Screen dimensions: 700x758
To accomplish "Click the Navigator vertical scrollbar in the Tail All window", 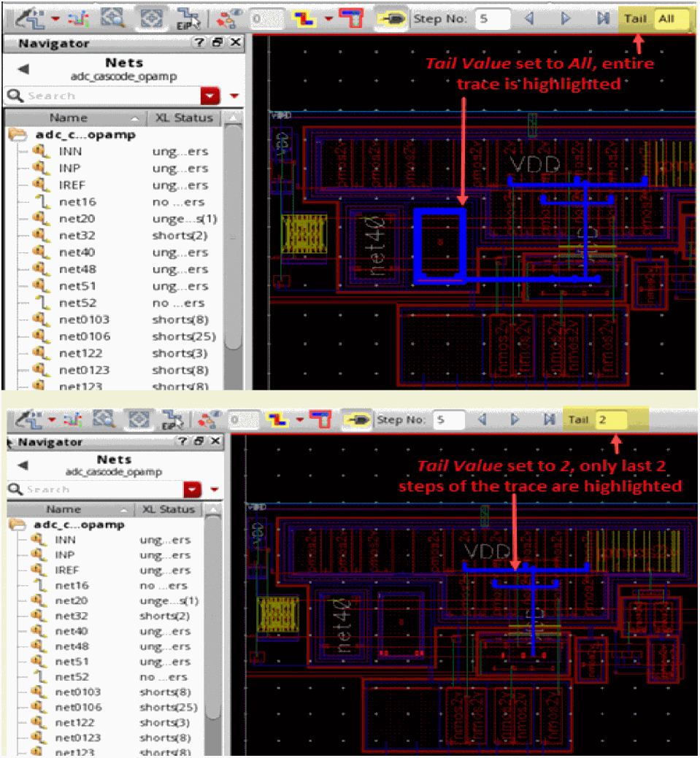I will (x=233, y=237).
